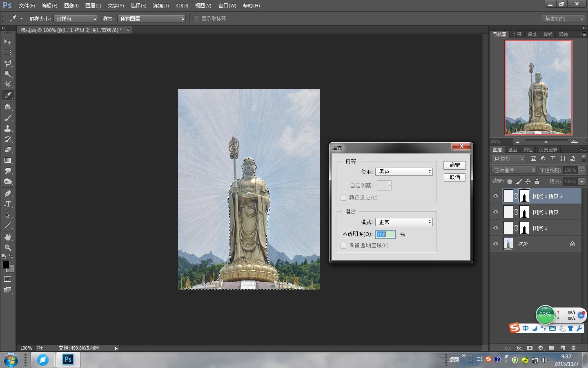
Task: Click the navigator zoom slider
Action: click(546, 141)
